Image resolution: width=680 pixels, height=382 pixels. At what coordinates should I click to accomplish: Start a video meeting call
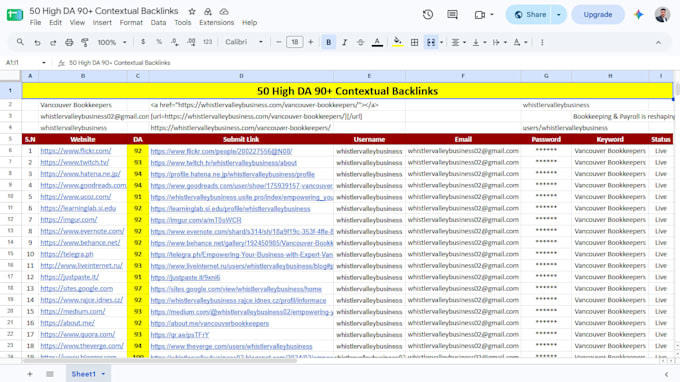click(x=480, y=15)
